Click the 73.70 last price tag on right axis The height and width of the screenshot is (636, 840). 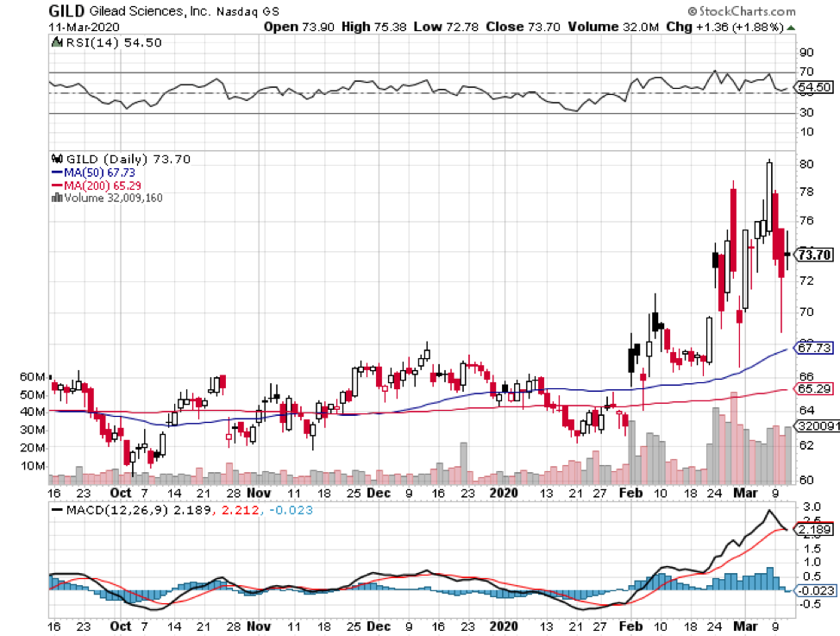point(814,255)
